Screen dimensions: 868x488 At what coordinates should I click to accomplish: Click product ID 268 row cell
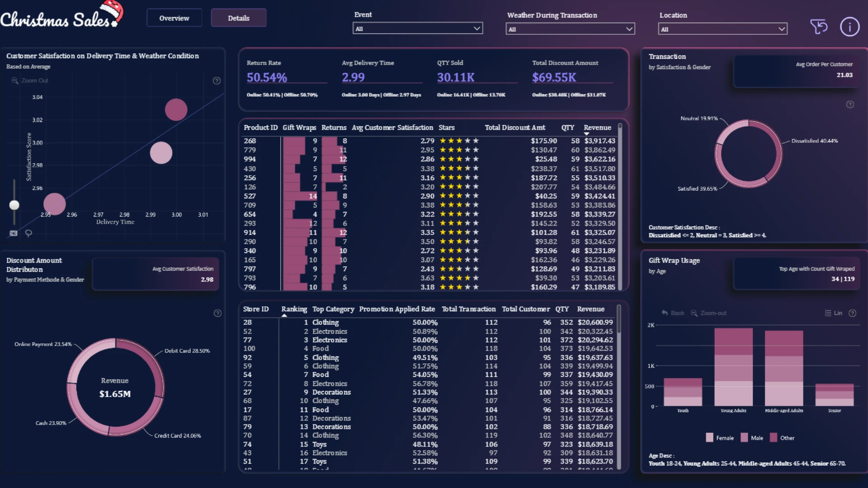click(250, 141)
